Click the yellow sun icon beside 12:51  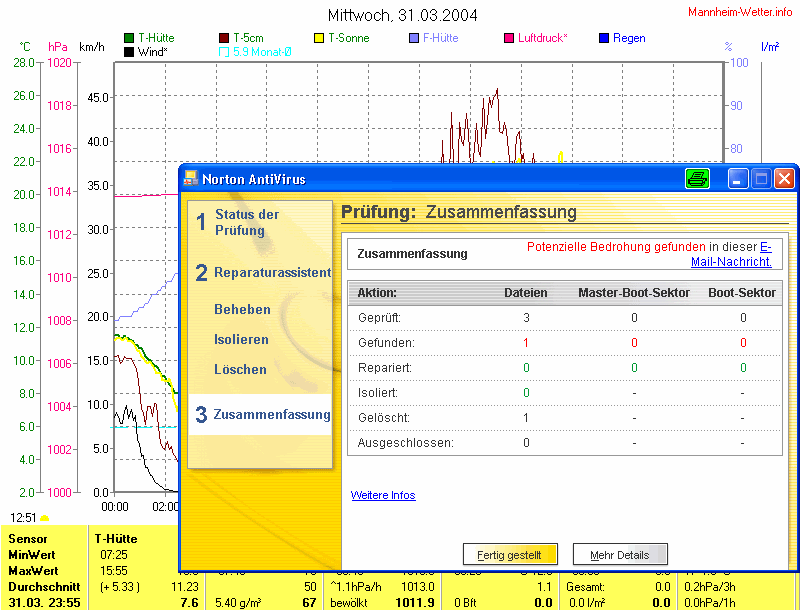coord(44,518)
